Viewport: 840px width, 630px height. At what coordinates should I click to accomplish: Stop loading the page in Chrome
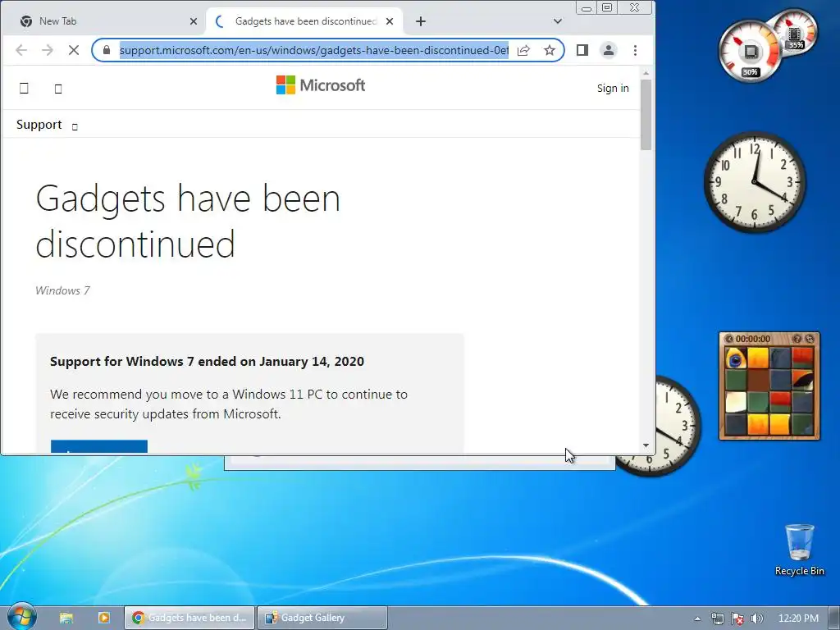(x=74, y=50)
